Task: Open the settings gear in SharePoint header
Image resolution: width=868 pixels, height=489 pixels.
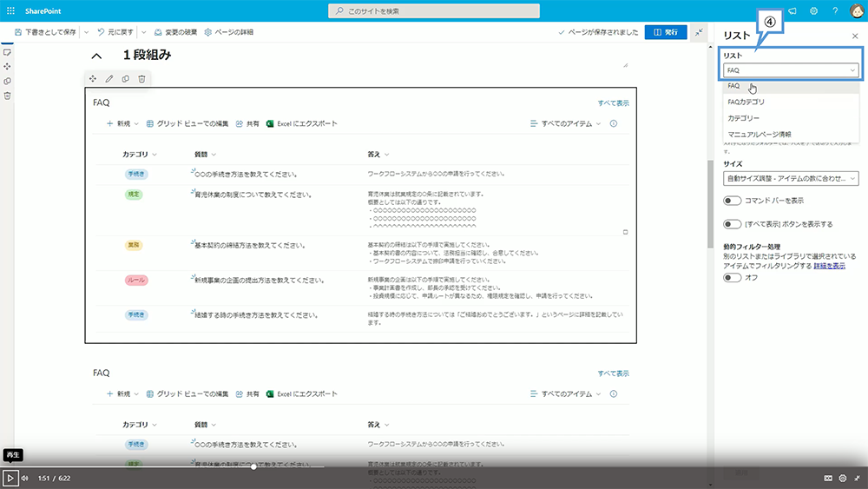Action: coord(814,10)
